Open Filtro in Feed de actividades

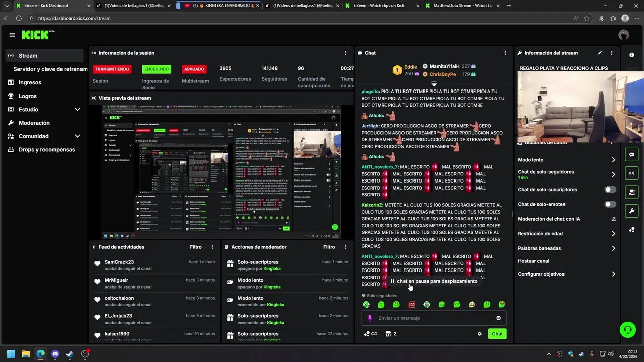196,247
